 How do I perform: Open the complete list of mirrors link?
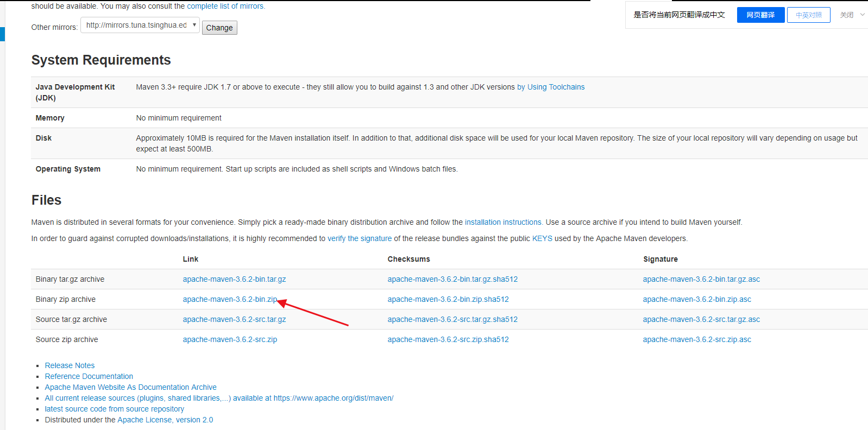pos(226,6)
